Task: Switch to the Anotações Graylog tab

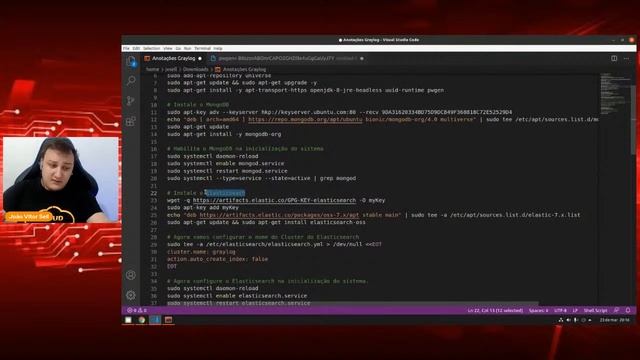Action: 173,58
